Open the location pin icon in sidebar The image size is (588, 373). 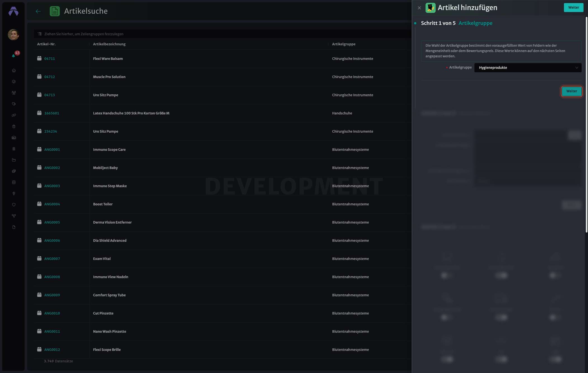pos(14,194)
